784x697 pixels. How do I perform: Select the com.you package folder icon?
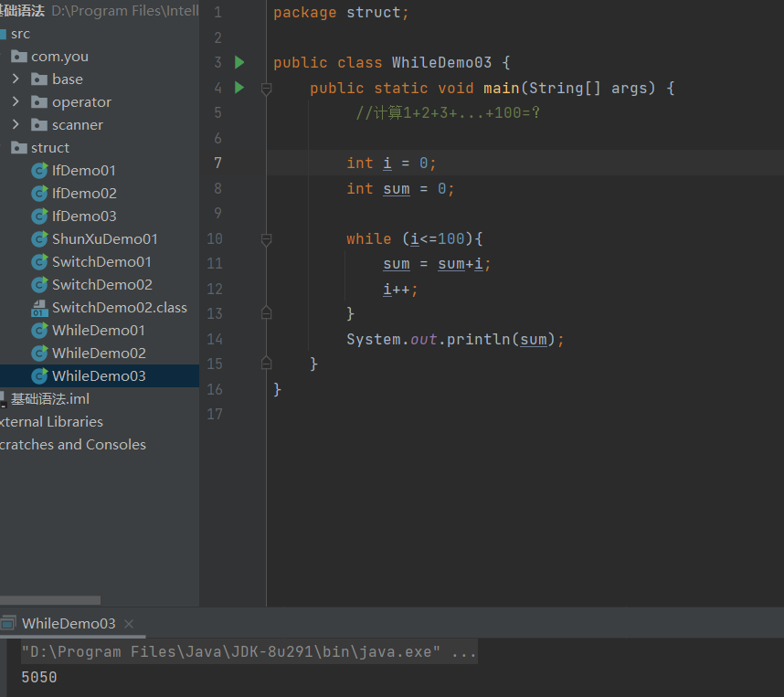coord(19,56)
